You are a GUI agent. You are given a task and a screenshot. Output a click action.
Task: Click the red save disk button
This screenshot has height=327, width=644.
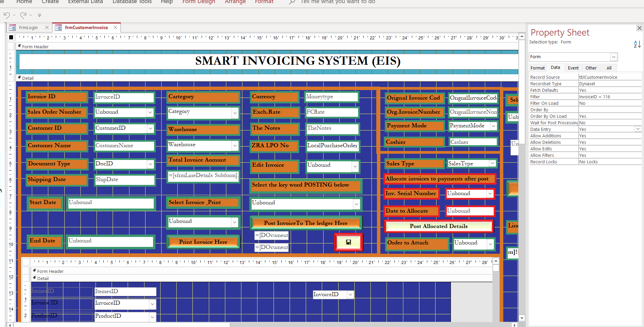tap(349, 242)
